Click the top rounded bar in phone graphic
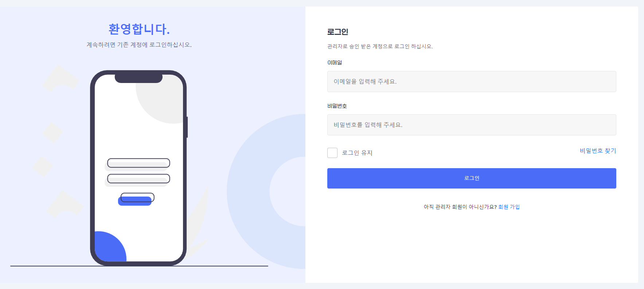 [x=138, y=163]
